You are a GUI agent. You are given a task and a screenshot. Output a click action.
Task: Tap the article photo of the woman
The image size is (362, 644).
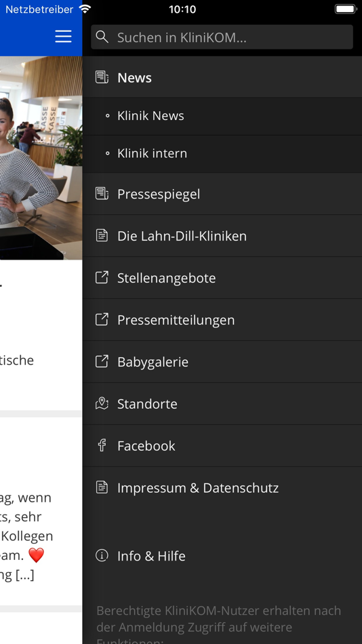(41, 158)
